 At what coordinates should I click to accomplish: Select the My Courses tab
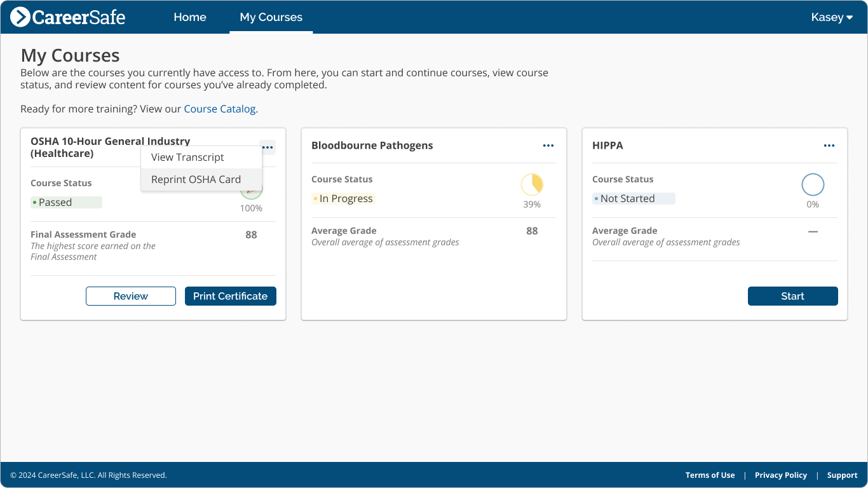(271, 17)
